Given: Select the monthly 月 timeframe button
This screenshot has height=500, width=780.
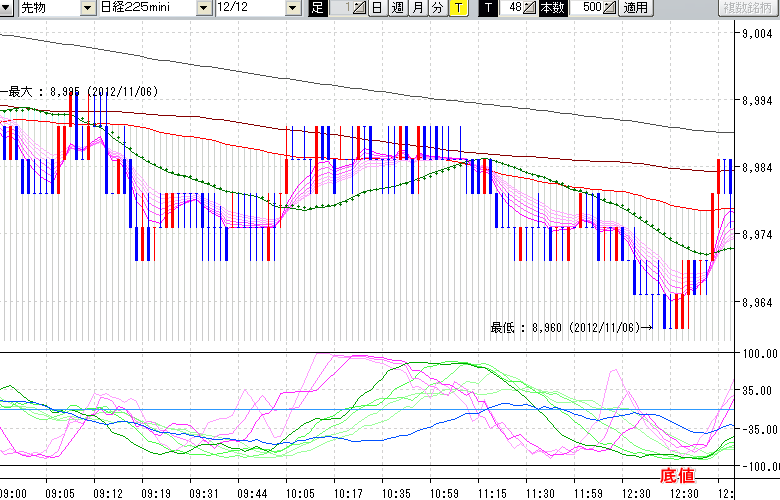Looking at the screenshot, I should click(x=417, y=8).
